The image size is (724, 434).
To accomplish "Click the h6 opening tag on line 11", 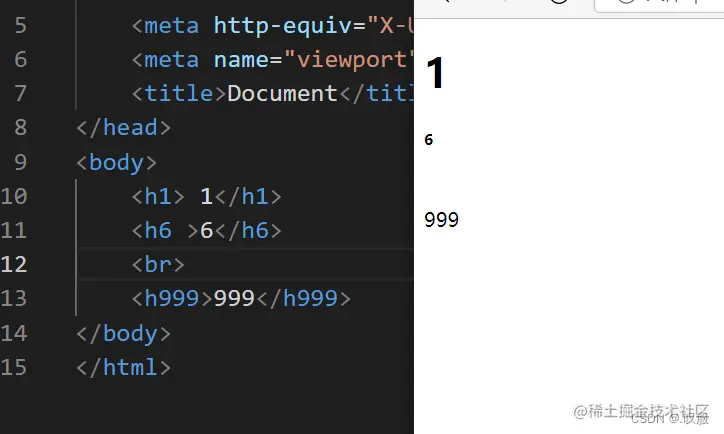I will coord(158,230).
